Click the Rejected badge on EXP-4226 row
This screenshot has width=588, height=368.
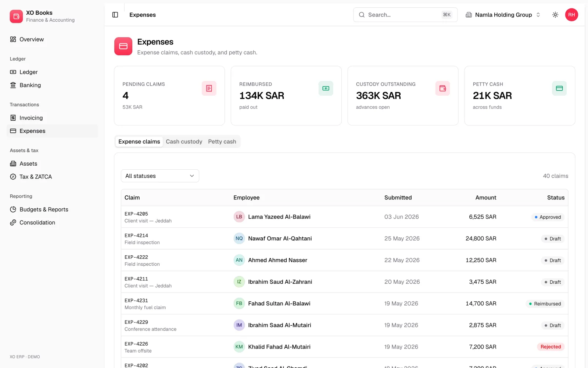(551, 347)
